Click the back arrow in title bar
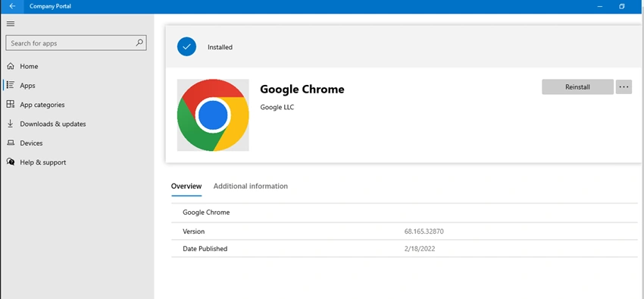The width and height of the screenshot is (644, 299). (x=12, y=6)
